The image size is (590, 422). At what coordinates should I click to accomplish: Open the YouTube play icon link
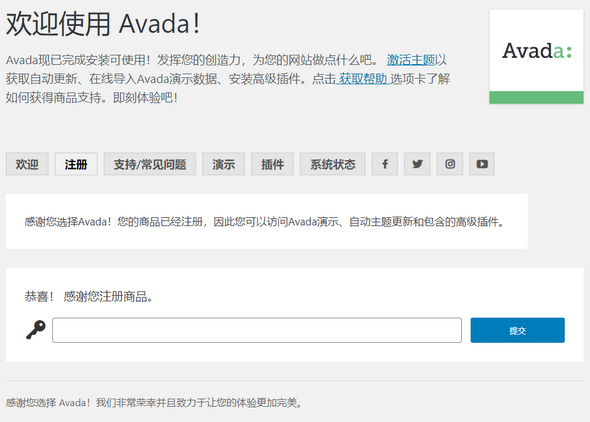click(482, 164)
